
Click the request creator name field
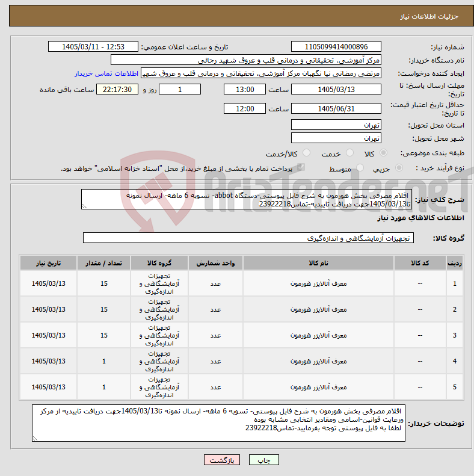click(x=261, y=73)
